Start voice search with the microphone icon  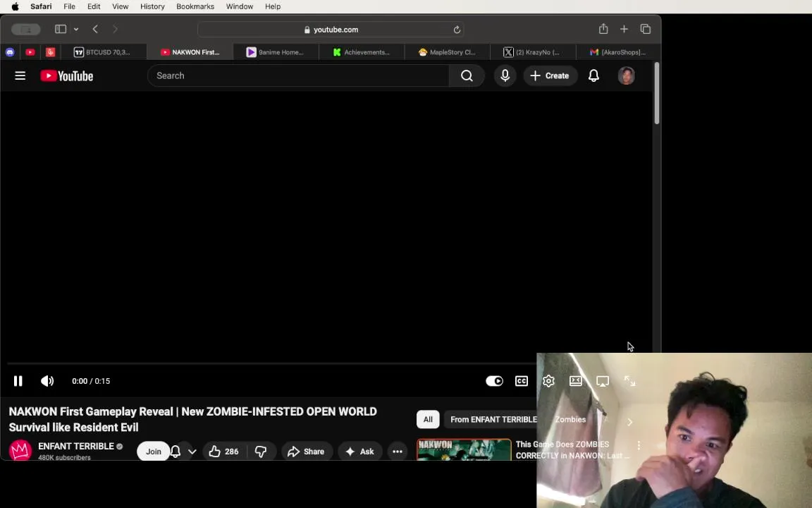[x=505, y=75]
